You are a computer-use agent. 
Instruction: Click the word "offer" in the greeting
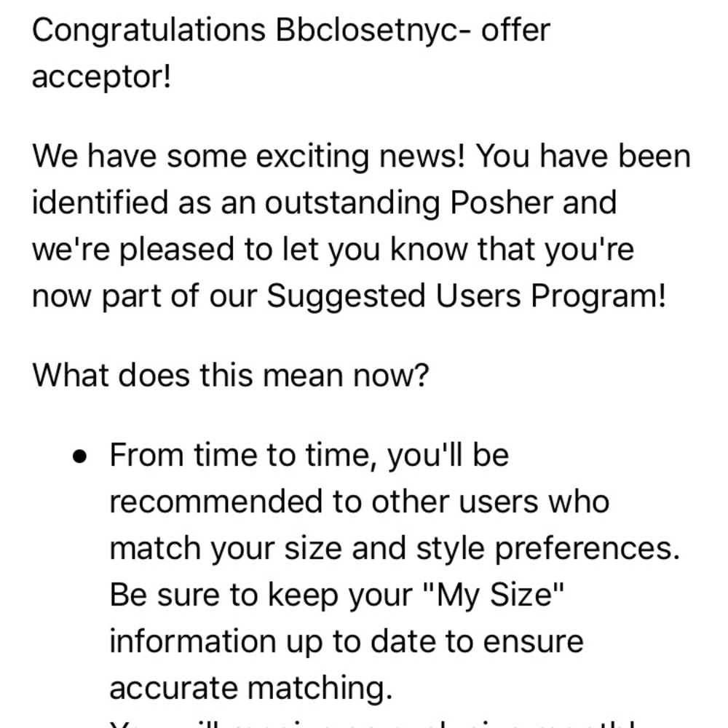tap(514, 31)
